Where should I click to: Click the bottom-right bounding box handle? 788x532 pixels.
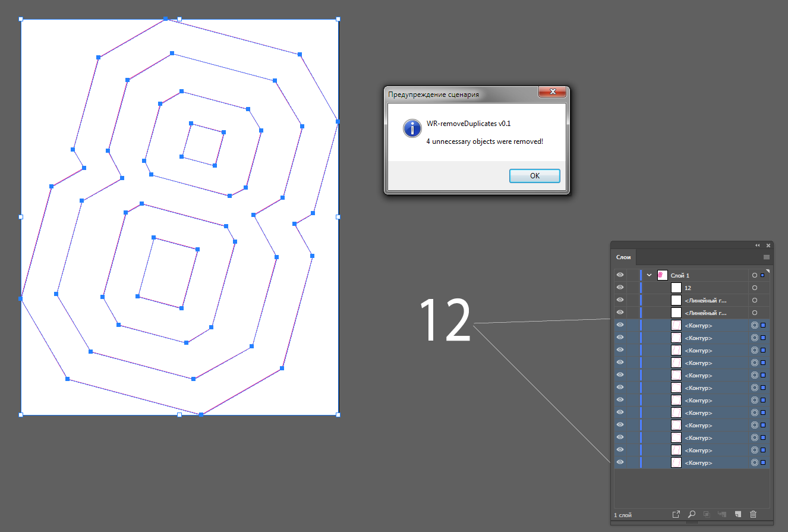coord(338,414)
